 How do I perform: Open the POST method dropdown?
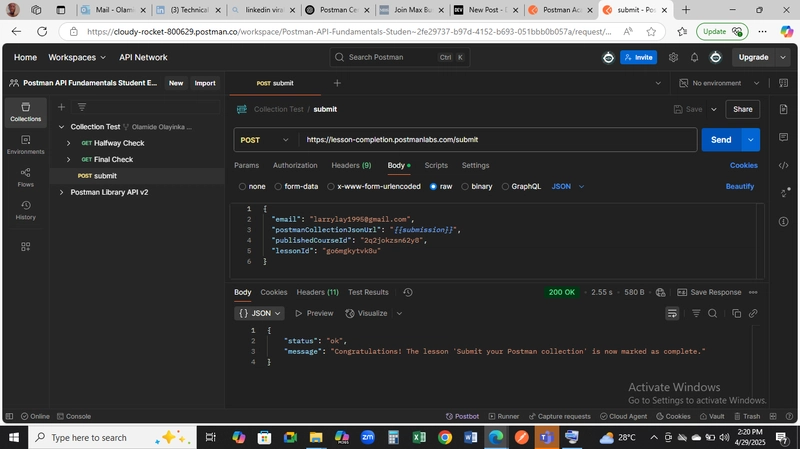click(264, 140)
